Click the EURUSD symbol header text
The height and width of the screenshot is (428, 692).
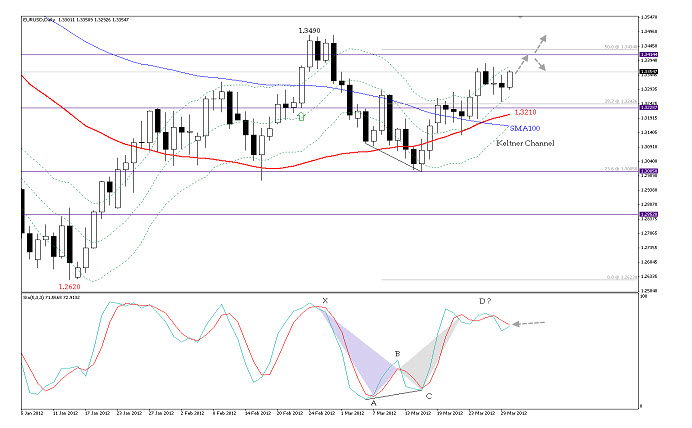75,20
